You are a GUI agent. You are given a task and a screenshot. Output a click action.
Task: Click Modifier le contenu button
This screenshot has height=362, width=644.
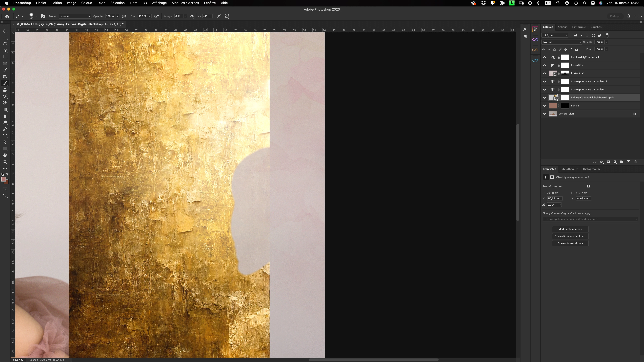[x=570, y=229]
